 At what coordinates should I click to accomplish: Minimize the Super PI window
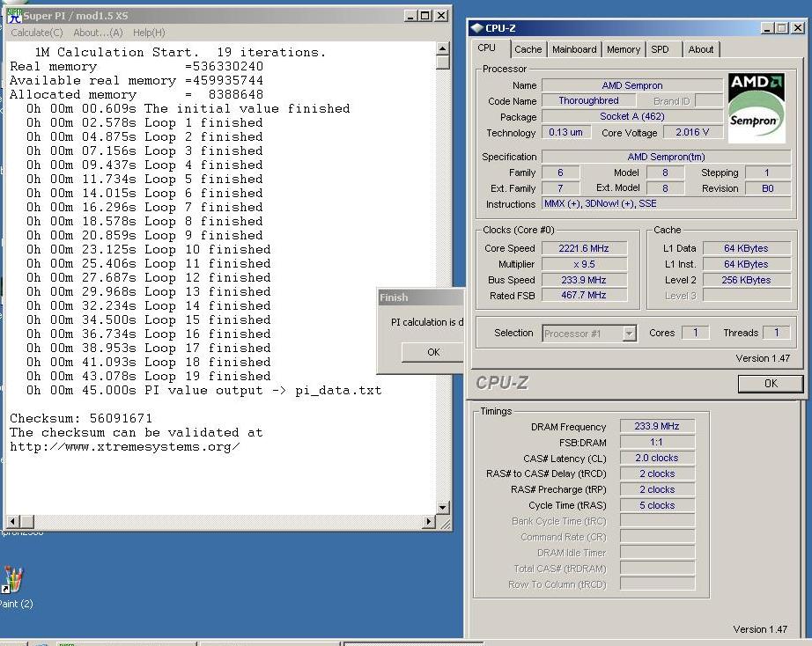[x=410, y=16]
